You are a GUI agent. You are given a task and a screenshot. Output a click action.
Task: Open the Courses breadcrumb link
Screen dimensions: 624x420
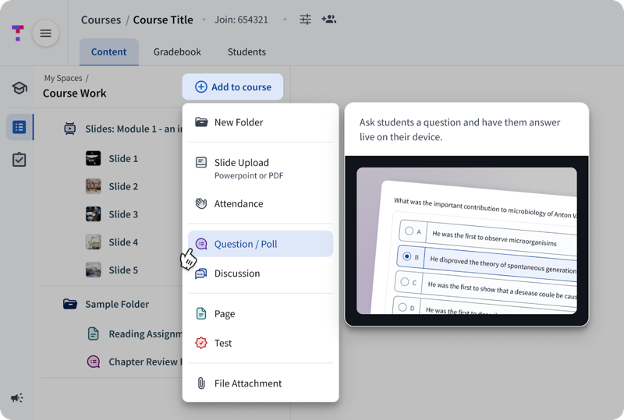pos(101,20)
